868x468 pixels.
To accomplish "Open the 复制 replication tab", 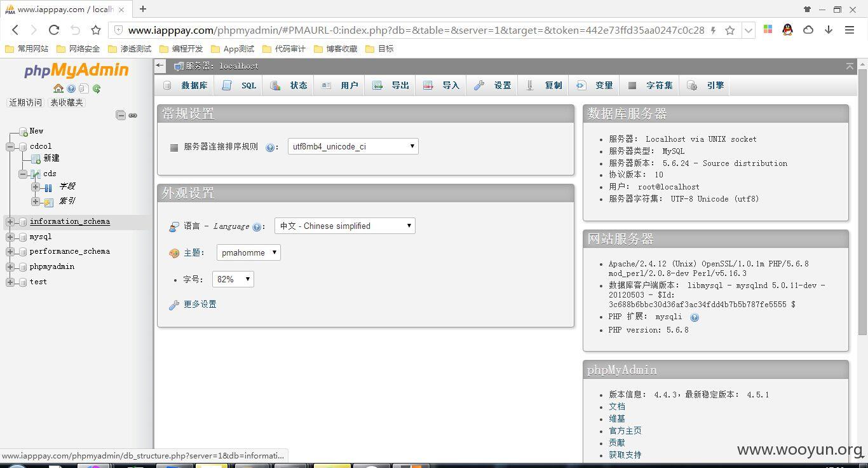I will [x=544, y=85].
